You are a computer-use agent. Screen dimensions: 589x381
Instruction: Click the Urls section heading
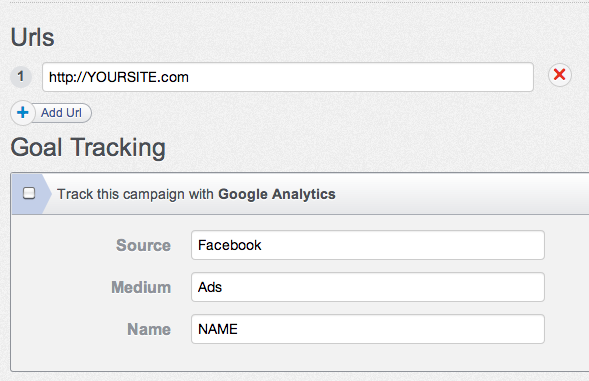33,37
